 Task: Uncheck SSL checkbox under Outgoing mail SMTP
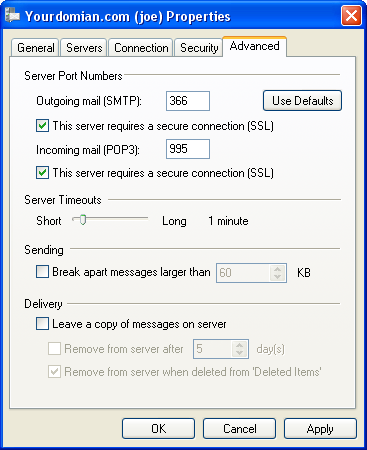pyautogui.click(x=42, y=126)
